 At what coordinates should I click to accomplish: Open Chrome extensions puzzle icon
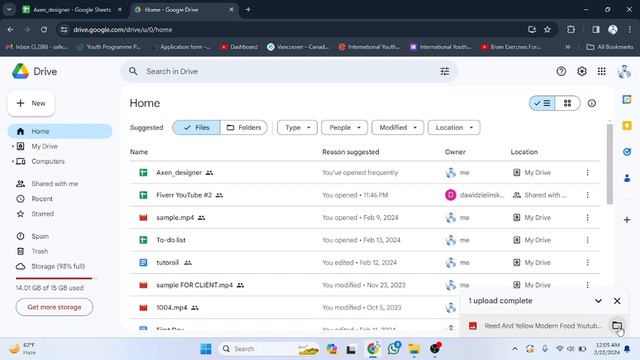(571, 29)
